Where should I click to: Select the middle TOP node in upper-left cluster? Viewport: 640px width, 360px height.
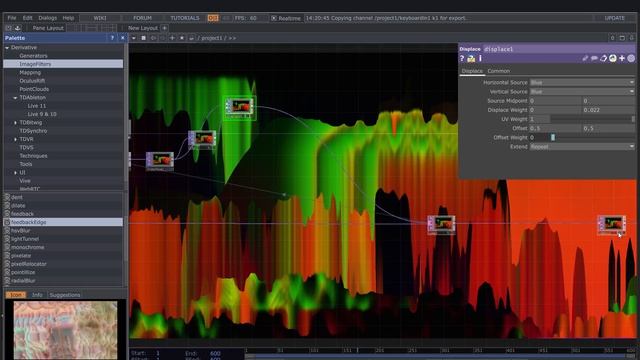click(202, 139)
